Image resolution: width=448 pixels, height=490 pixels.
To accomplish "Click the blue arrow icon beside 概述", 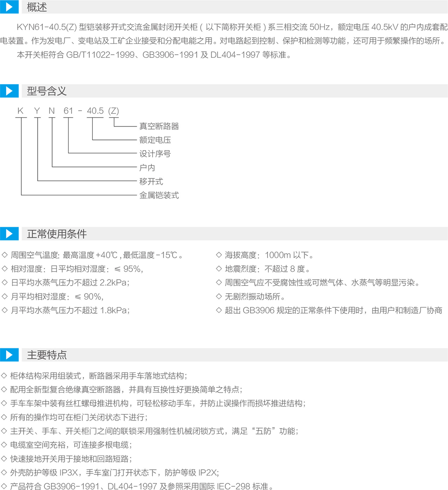I will tap(9, 7).
